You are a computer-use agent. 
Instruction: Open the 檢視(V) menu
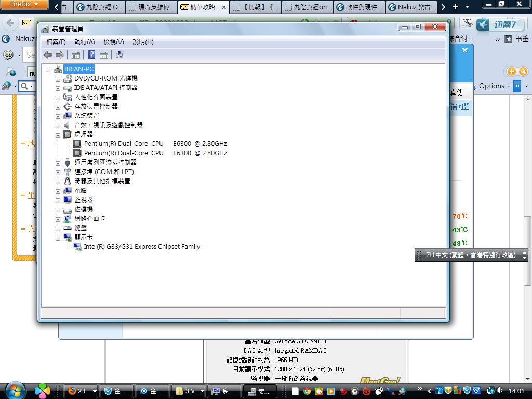click(113, 42)
